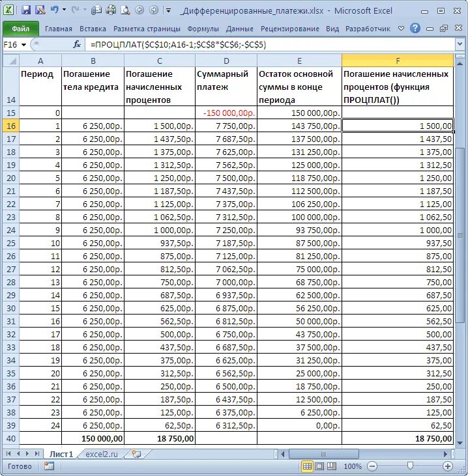Click the 100% zoom level button
Image resolution: width=468 pixels, height=476 pixels.
353,466
